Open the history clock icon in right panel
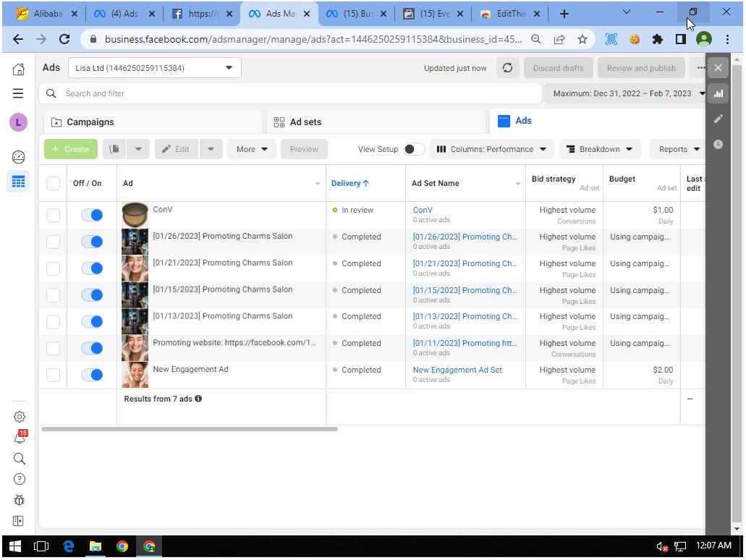This screenshot has width=746, height=560. click(x=719, y=144)
